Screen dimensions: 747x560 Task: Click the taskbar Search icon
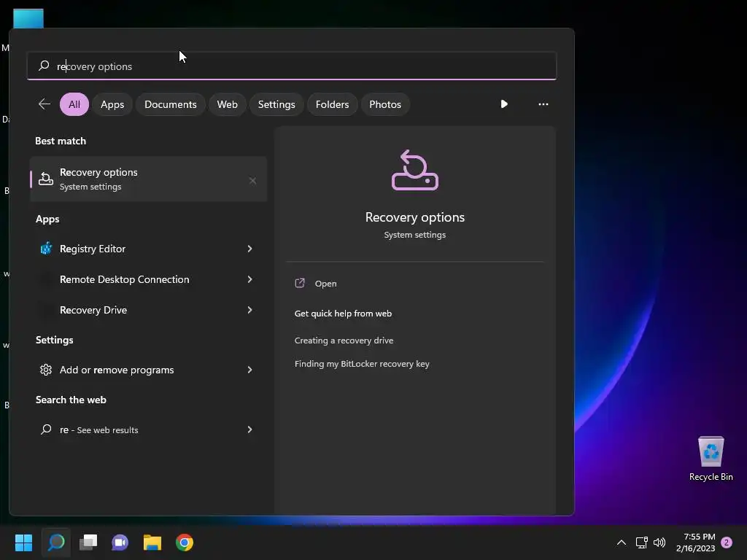(55, 542)
